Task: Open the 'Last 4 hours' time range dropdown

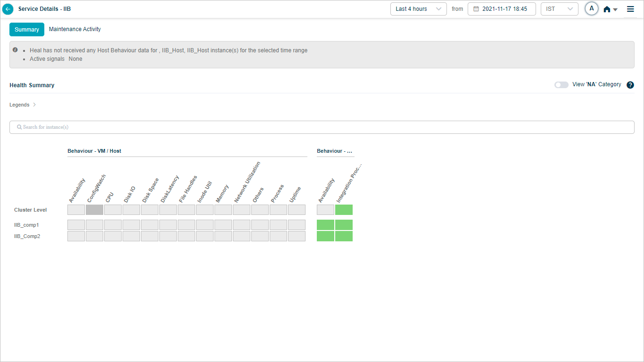Action: tap(418, 9)
